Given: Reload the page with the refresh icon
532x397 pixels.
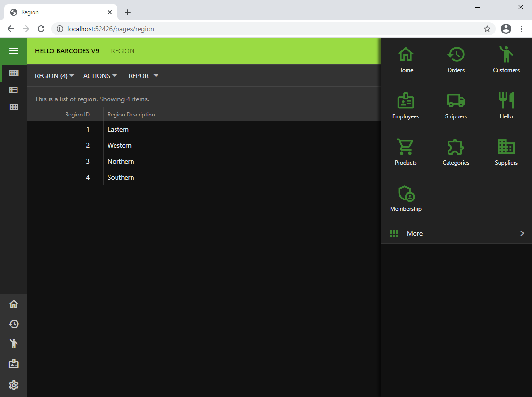Looking at the screenshot, I should pos(41,29).
